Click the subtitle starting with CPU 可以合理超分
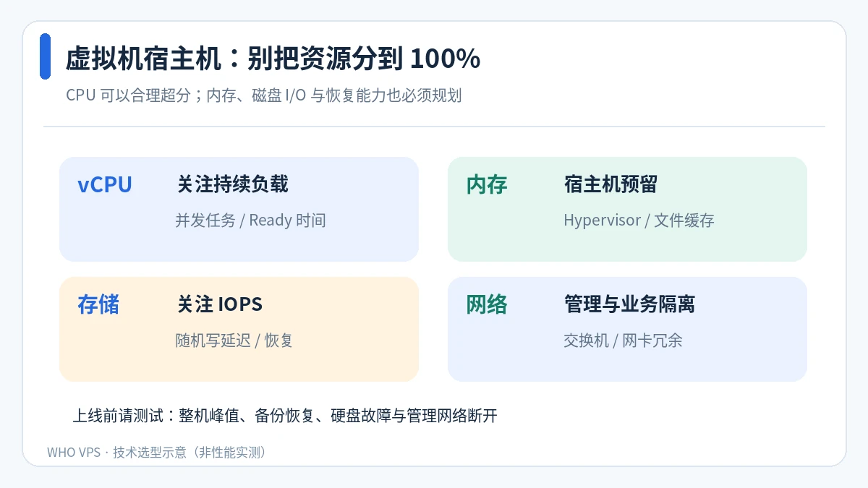The image size is (868, 488). tap(263, 95)
